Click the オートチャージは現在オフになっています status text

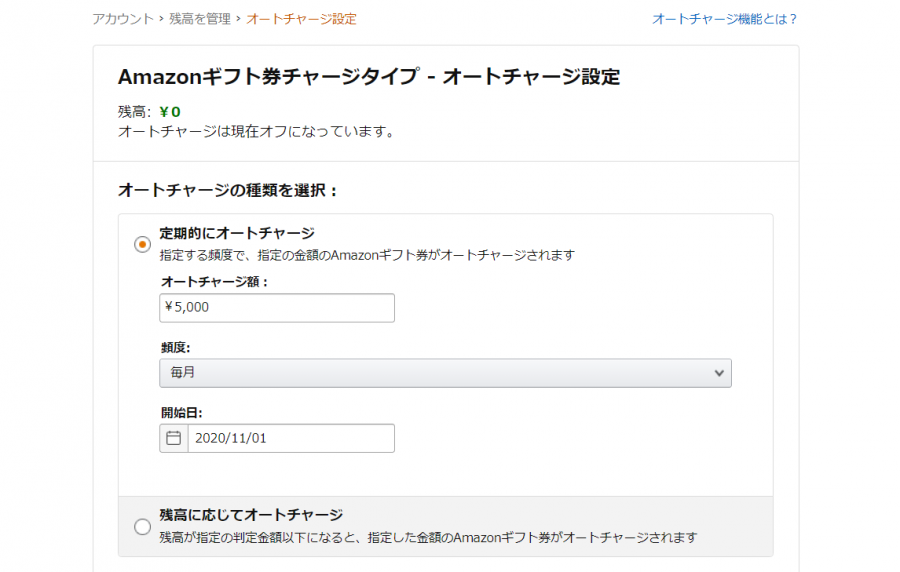tap(257, 131)
